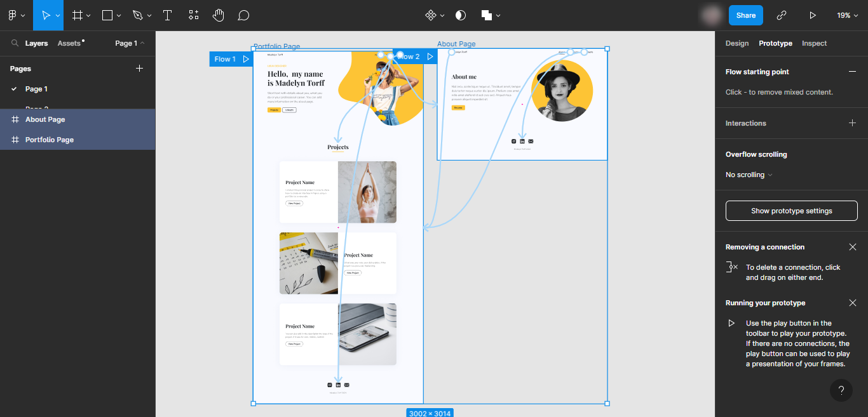
Task: Click the Share button
Action: (x=745, y=15)
